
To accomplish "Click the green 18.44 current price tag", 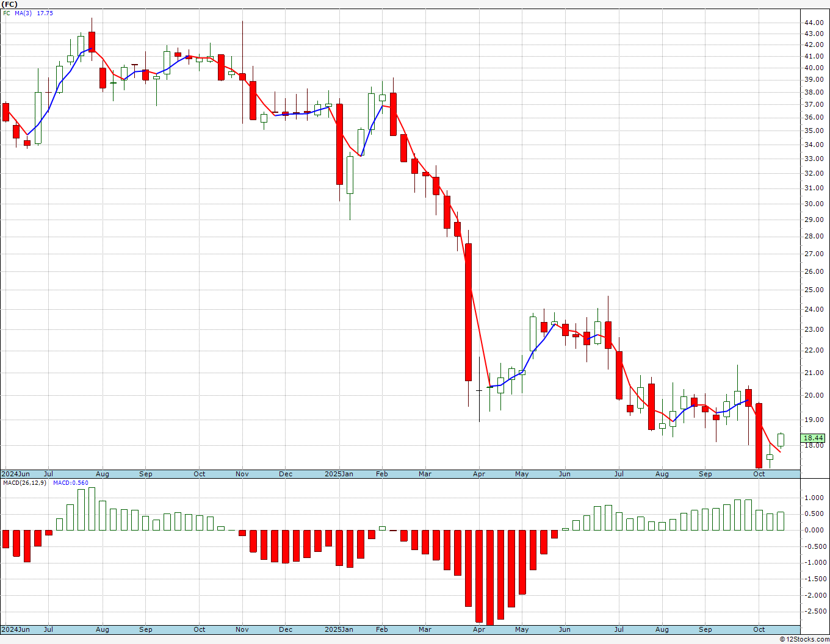I will pos(813,438).
